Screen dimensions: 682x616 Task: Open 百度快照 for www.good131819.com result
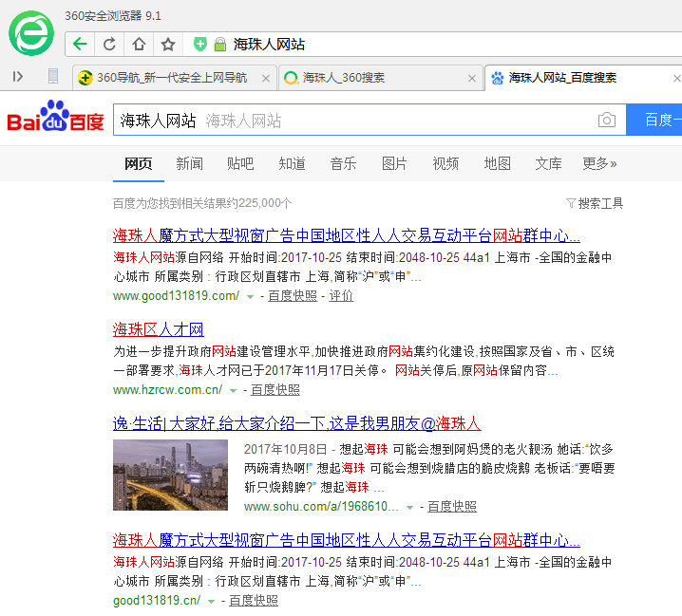click(x=293, y=296)
